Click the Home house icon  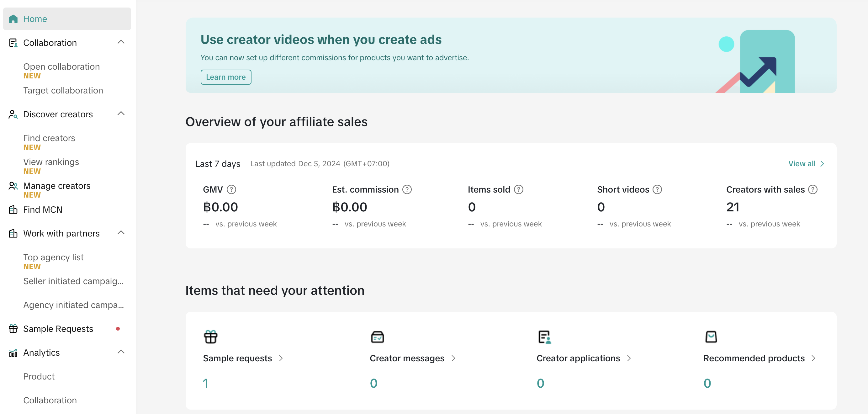tap(13, 19)
